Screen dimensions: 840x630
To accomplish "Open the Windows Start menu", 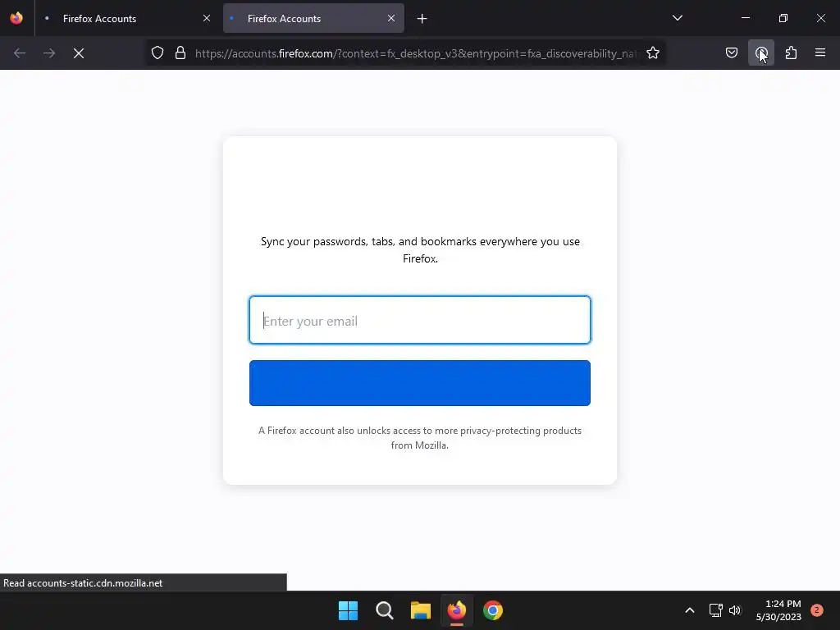I will tap(348, 610).
